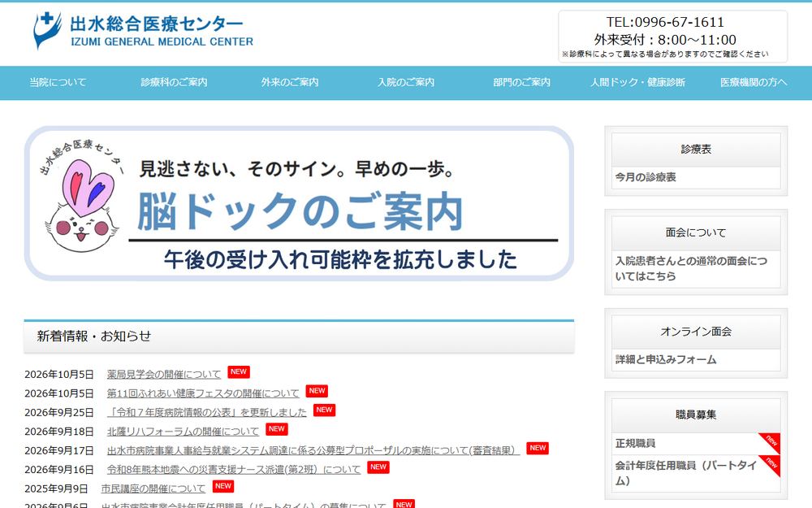
Task: Click the 面会について panel header
Action: point(696,233)
